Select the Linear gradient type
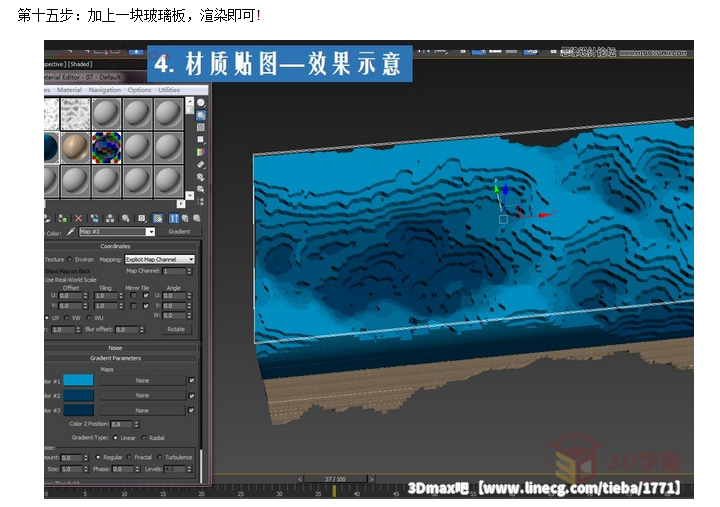The width and height of the screenshot is (720, 507). pyautogui.click(x=115, y=438)
